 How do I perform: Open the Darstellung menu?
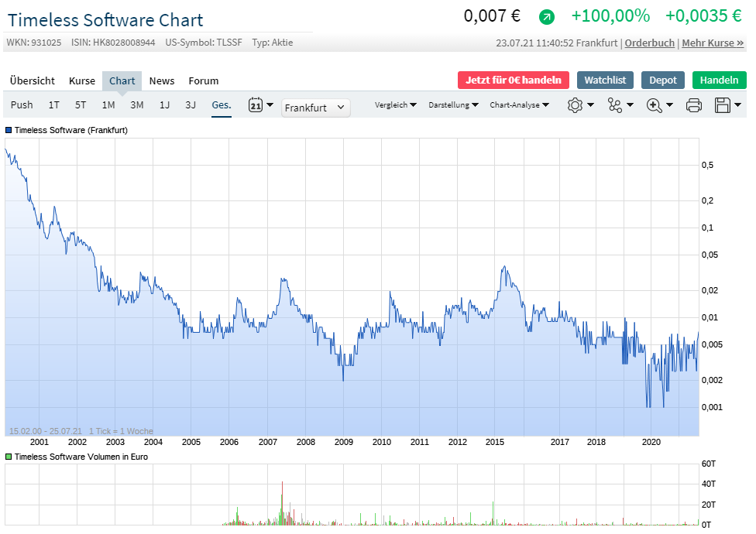point(453,105)
